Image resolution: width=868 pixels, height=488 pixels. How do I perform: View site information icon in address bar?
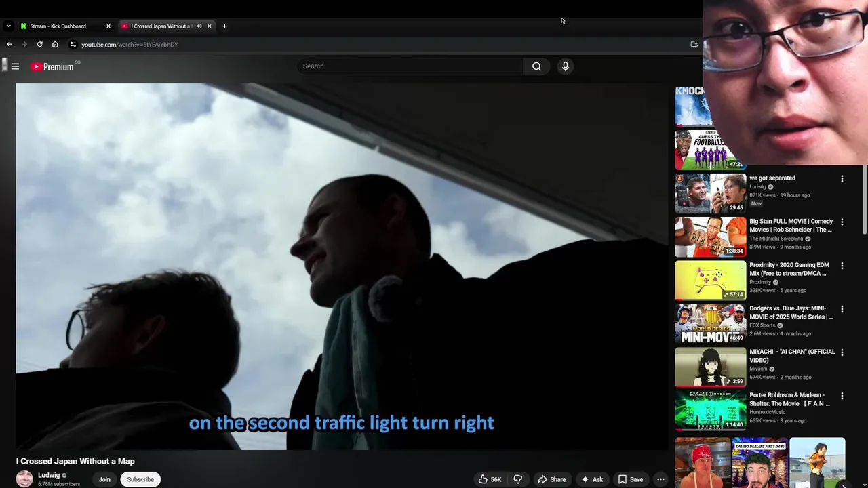tap(73, 45)
